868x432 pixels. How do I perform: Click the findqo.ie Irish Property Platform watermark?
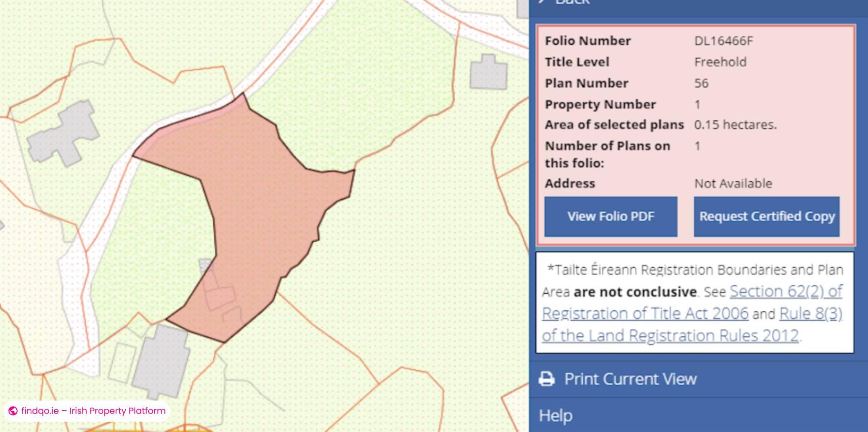tap(93, 411)
